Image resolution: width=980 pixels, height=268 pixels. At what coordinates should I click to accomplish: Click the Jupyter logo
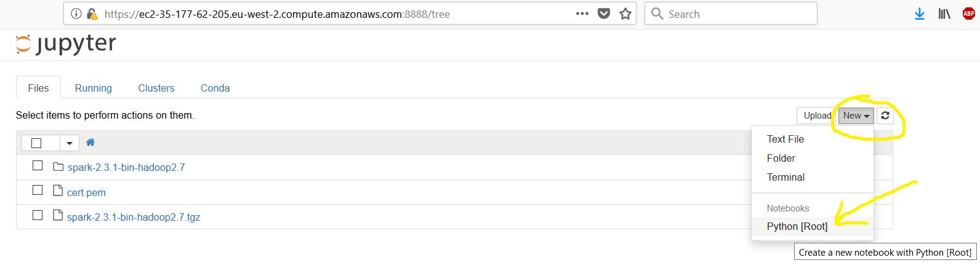(x=66, y=44)
